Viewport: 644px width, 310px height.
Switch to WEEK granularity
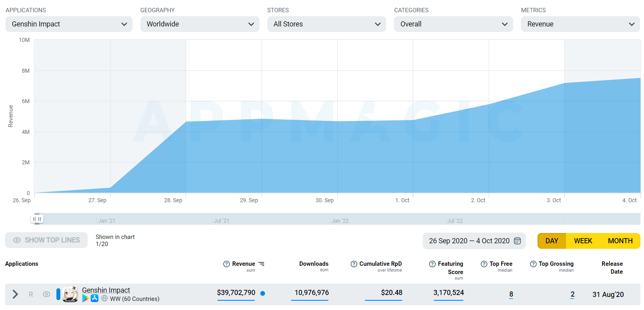point(583,241)
